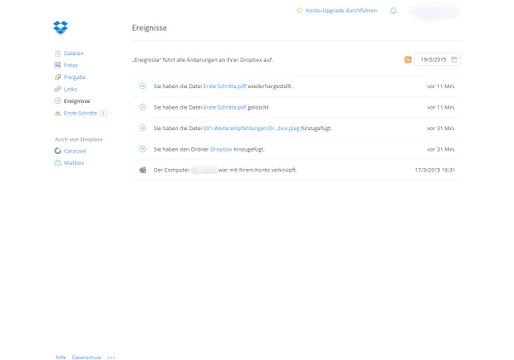Open the Links section
514x360 pixels.
(70, 89)
